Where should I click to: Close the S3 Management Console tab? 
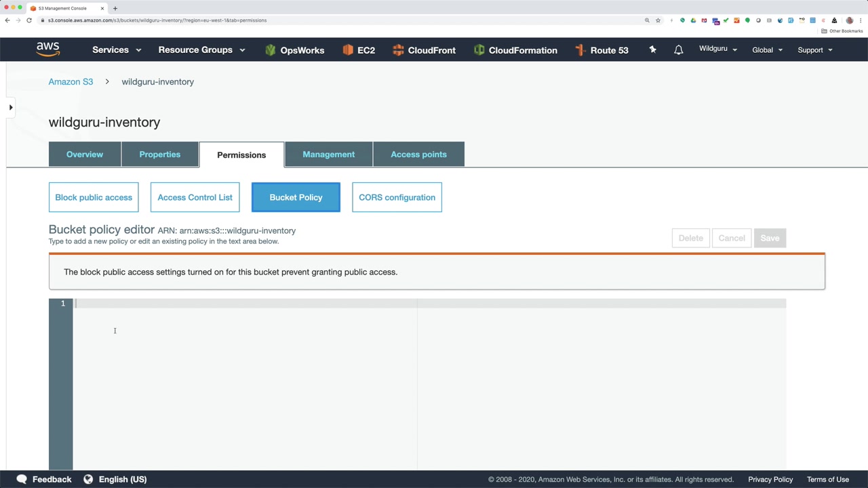coord(102,8)
